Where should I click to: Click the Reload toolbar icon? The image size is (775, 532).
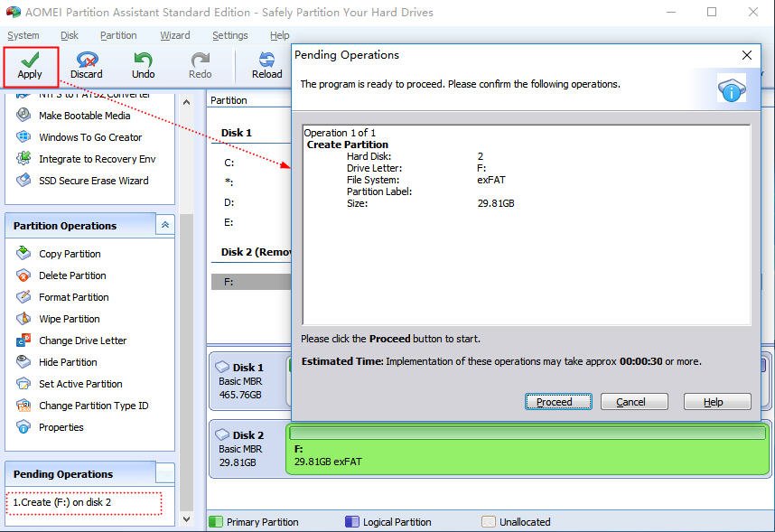266,60
